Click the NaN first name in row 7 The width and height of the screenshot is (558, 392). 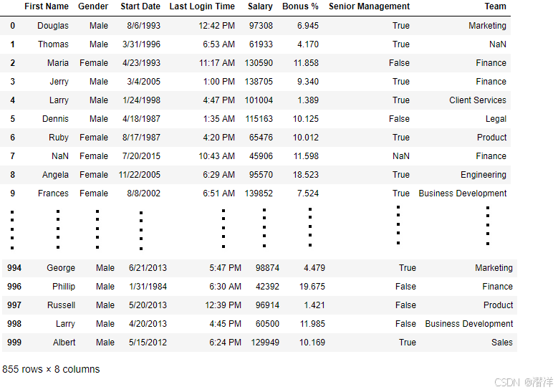tap(60, 156)
